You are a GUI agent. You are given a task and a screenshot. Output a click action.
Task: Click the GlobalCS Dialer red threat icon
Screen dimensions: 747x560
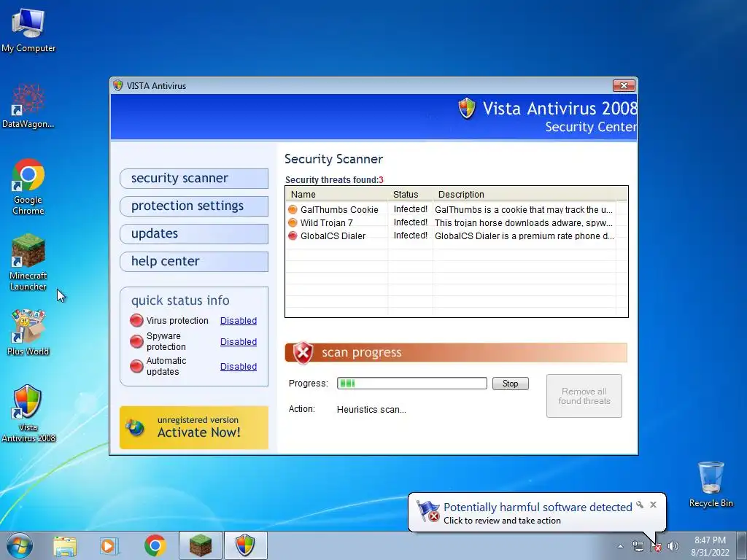pyautogui.click(x=293, y=236)
